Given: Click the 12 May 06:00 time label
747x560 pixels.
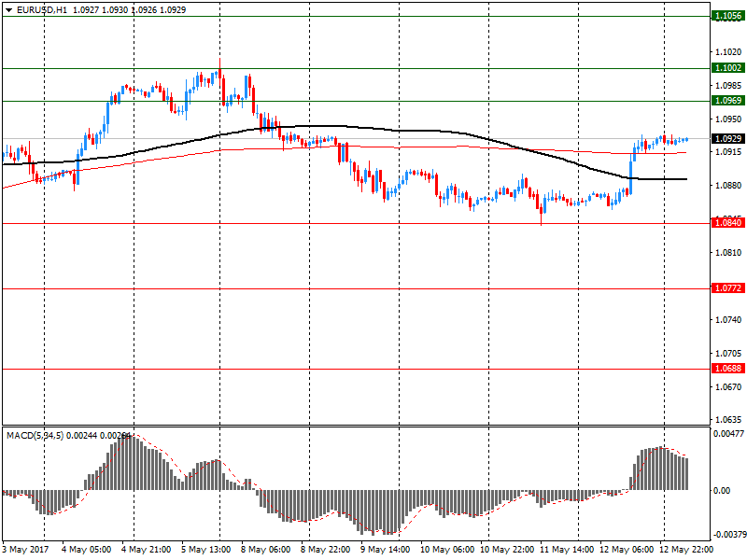Looking at the screenshot, I should click(x=627, y=550).
